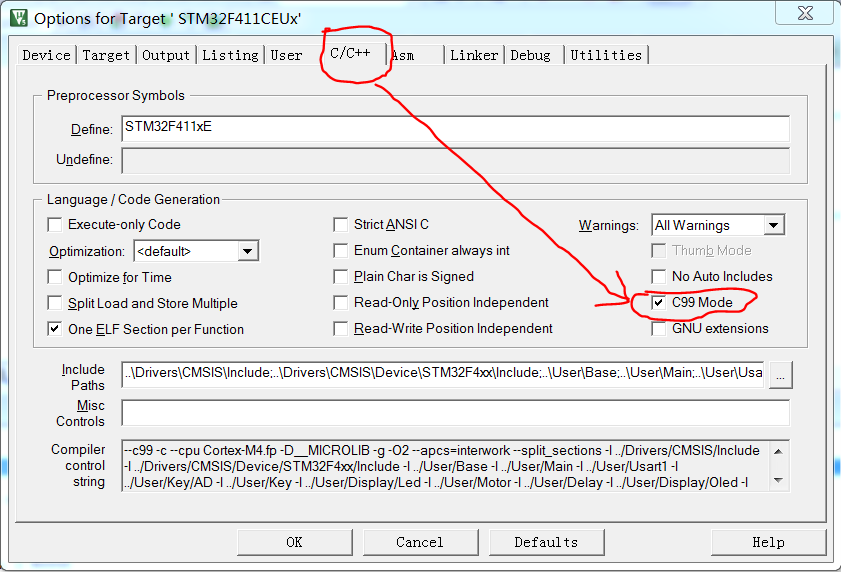Uncheck C99 Mode

click(x=659, y=303)
